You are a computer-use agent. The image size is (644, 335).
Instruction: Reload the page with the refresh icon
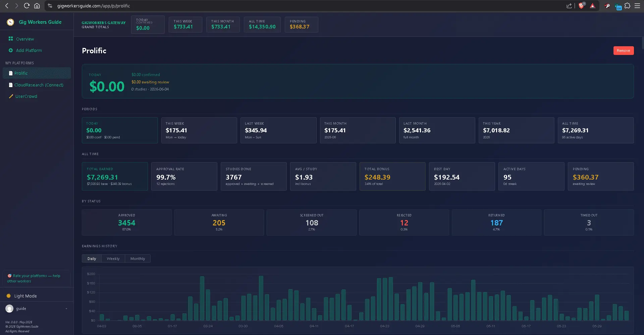click(27, 6)
